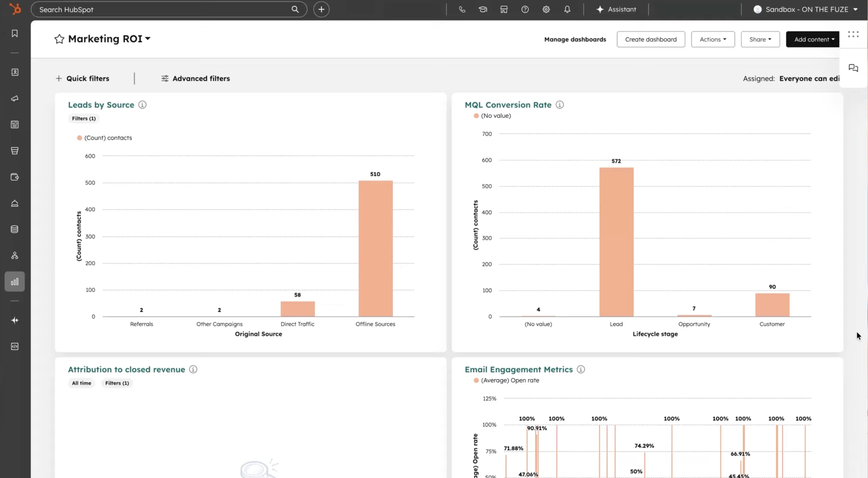Click the Leads by Source info icon
The image size is (868, 478).
[x=143, y=105]
